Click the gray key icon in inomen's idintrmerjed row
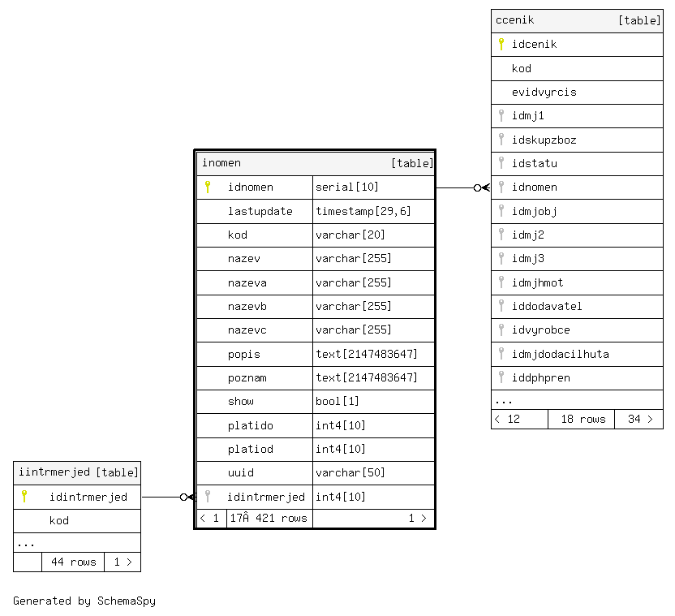Image resolution: width=675 pixels, height=616 pixels. 208,497
